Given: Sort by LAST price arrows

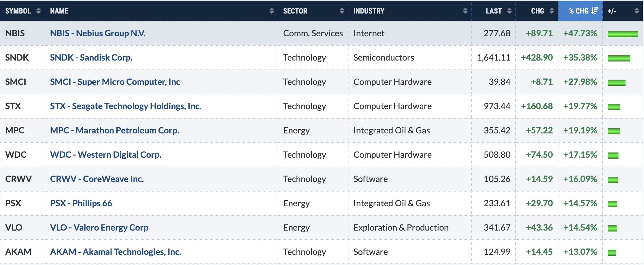Looking at the screenshot, I should coord(509,11).
